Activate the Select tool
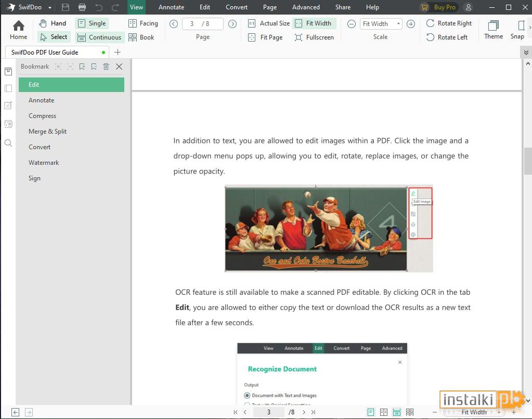The height and width of the screenshot is (419, 532). click(54, 37)
